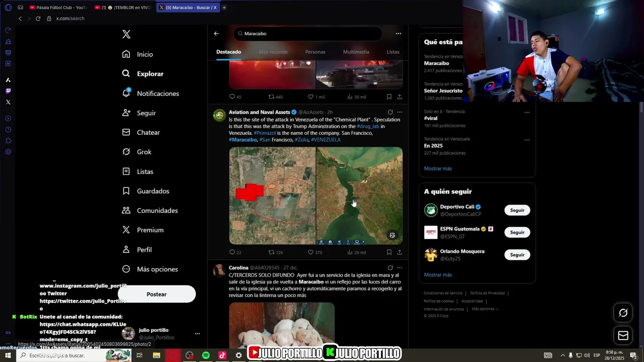The height and width of the screenshot is (362, 644).
Task: Bookmark the AirAssets post
Action: point(389,252)
